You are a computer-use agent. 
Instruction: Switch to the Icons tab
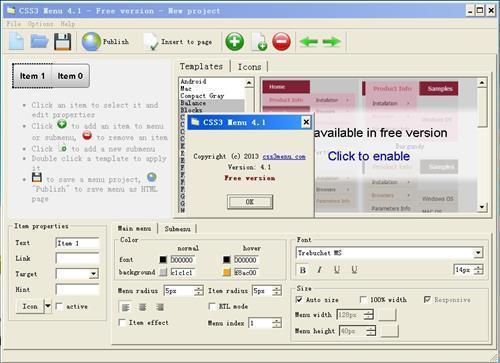[249, 67]
